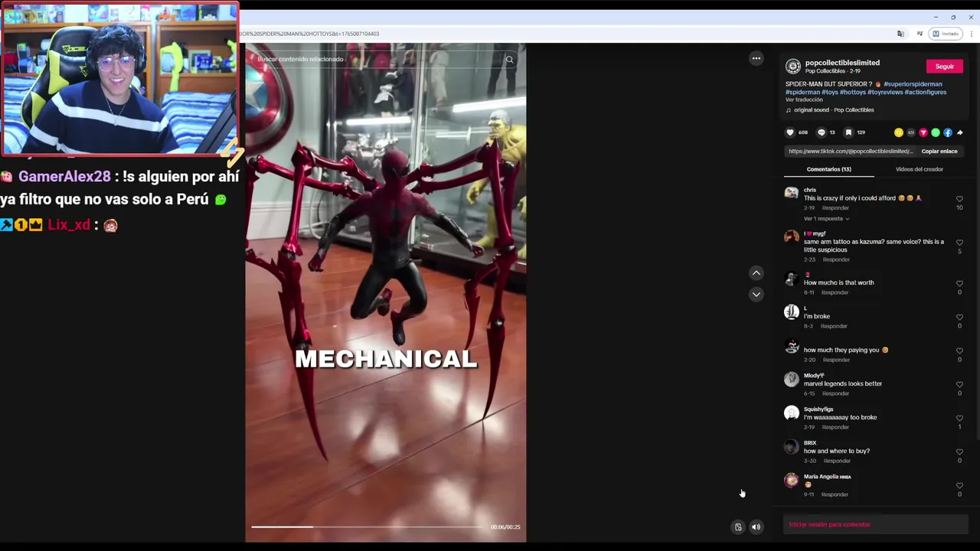Like Maria Angelia's comment heart
The height and width of the screenshot is (551, 980).
pyautogui.click(x=959, y=485)
